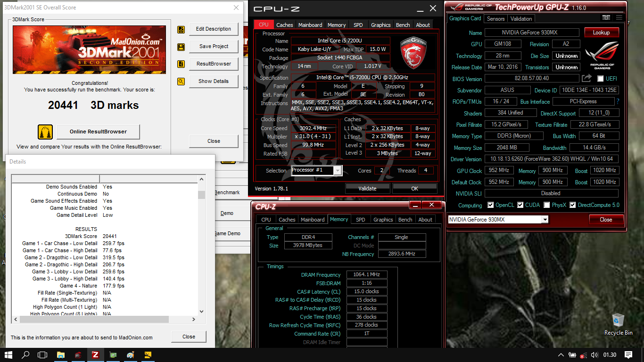Click the BIOS Version field 82.08.57.00.40
Image resolution: width=644 pixels, height=362 pixels.
pyautogui.click(x=532, y=79)
